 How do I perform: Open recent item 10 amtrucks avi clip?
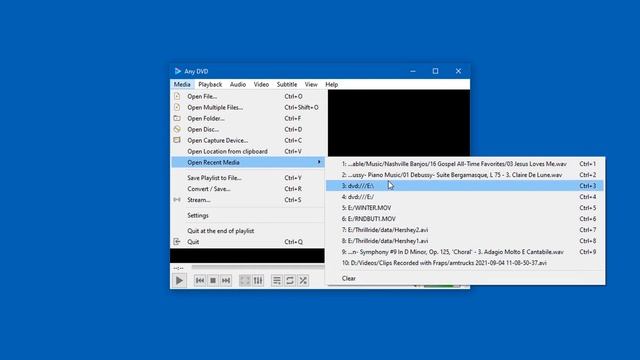point(465,263)
